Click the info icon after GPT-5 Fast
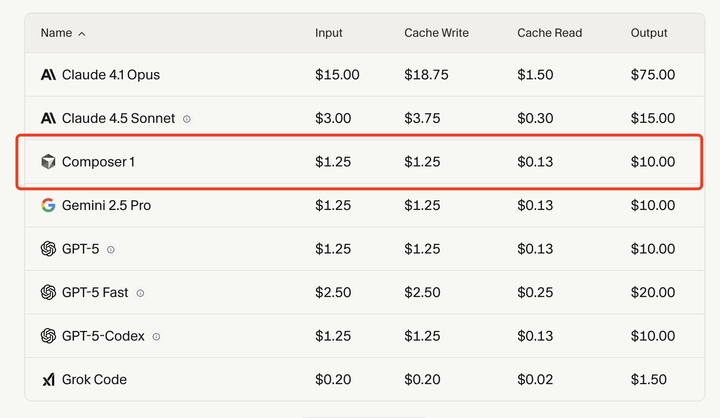This screenshot has height=418, width=720. [140, 293]
